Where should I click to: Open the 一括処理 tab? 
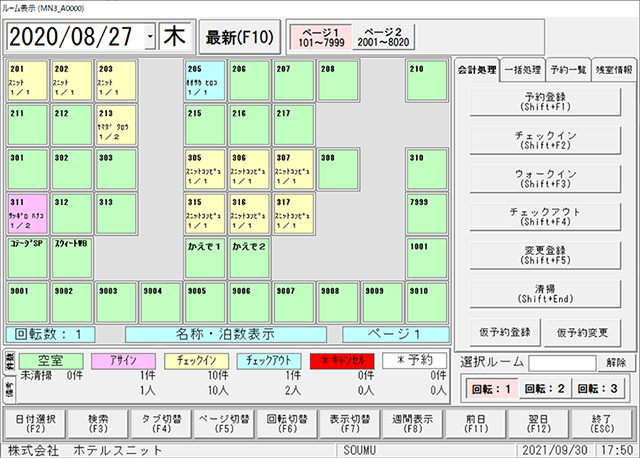click(523, 70)
